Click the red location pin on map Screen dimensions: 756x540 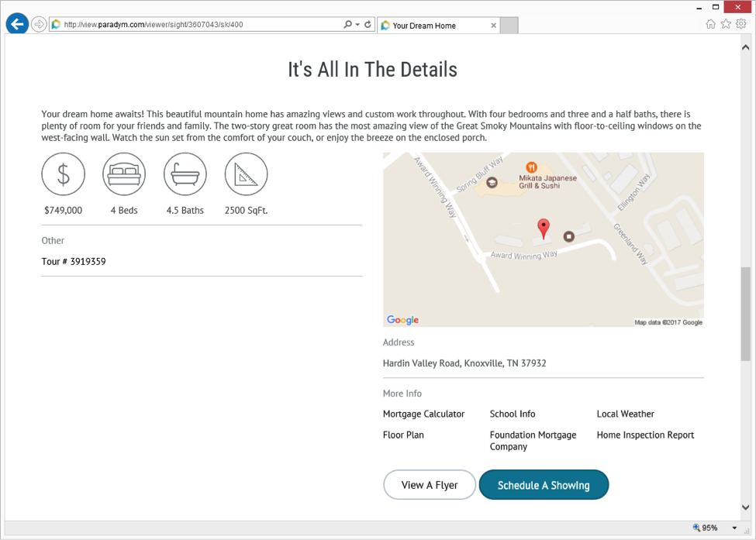(544, 229)
